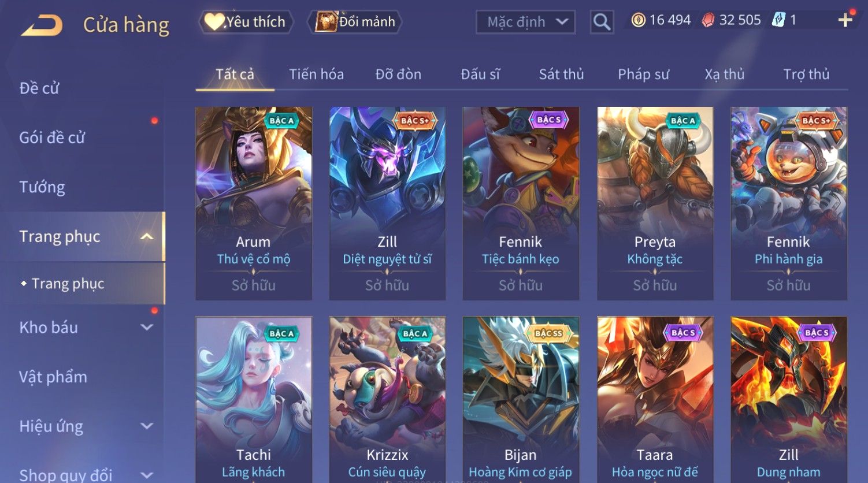
Task: Open the search magnifier icon
Action: 602,22
